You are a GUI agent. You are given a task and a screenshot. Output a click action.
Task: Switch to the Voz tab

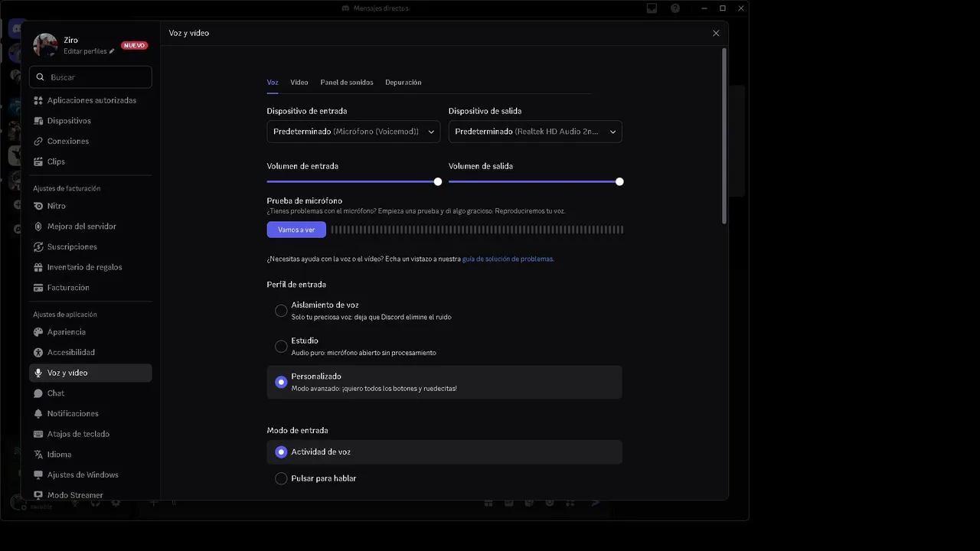[273, 82]
